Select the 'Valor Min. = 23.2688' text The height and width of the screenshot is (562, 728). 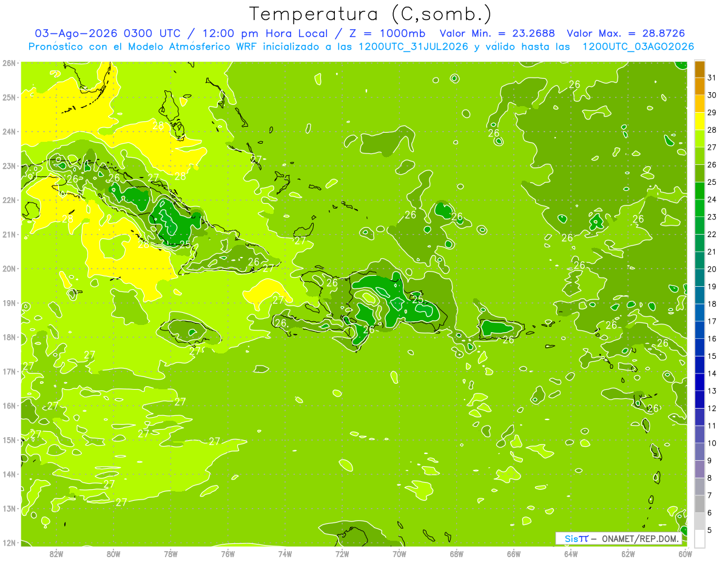pos(497,33)
